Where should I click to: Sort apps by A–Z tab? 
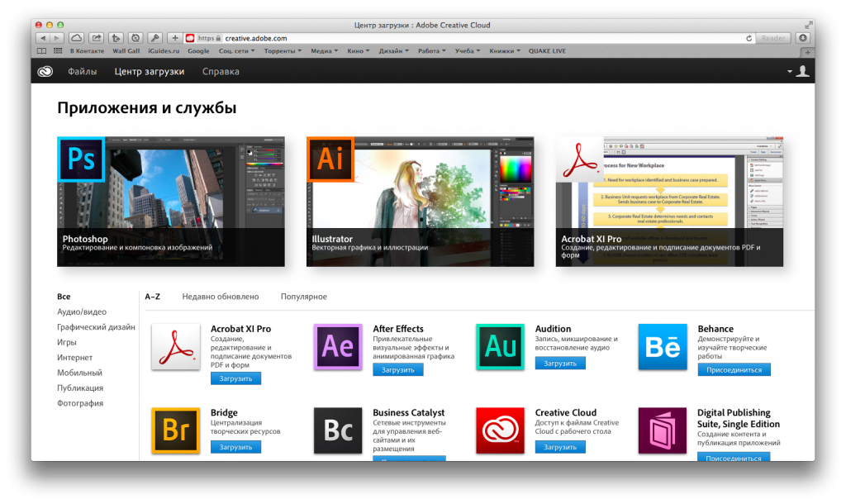tap(153, 297)
